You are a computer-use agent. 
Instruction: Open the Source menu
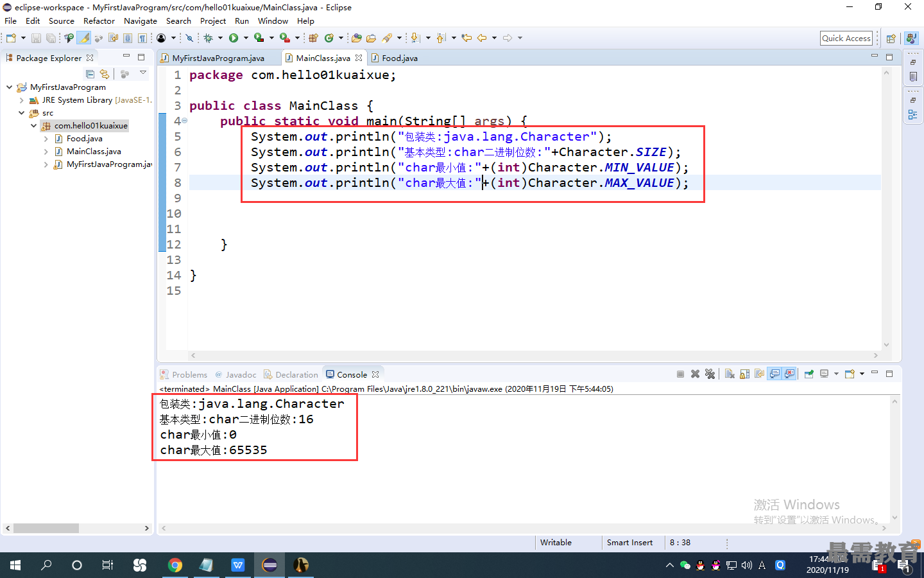62,21
